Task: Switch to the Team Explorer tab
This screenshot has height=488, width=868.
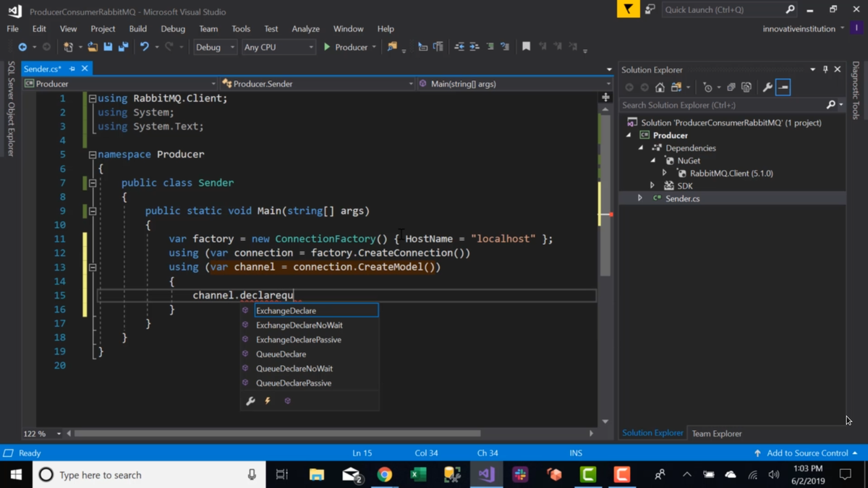Action: point(717,434)
